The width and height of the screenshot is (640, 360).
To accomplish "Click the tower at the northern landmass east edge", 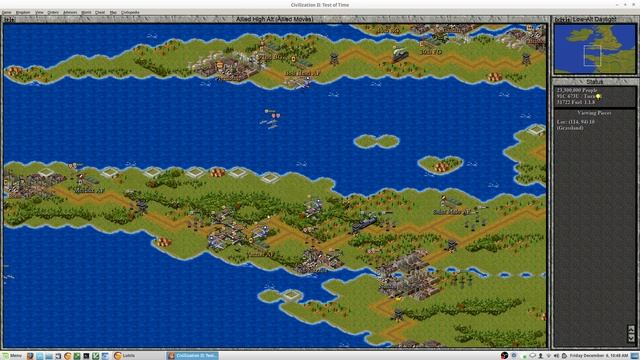I will [x=527, y=59].
